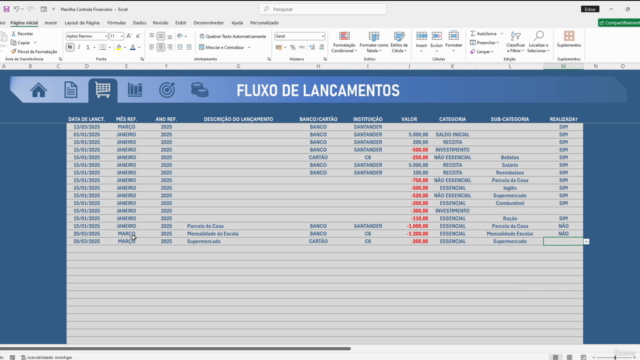Click the save icon in the title bar

[x=7, y=9]
